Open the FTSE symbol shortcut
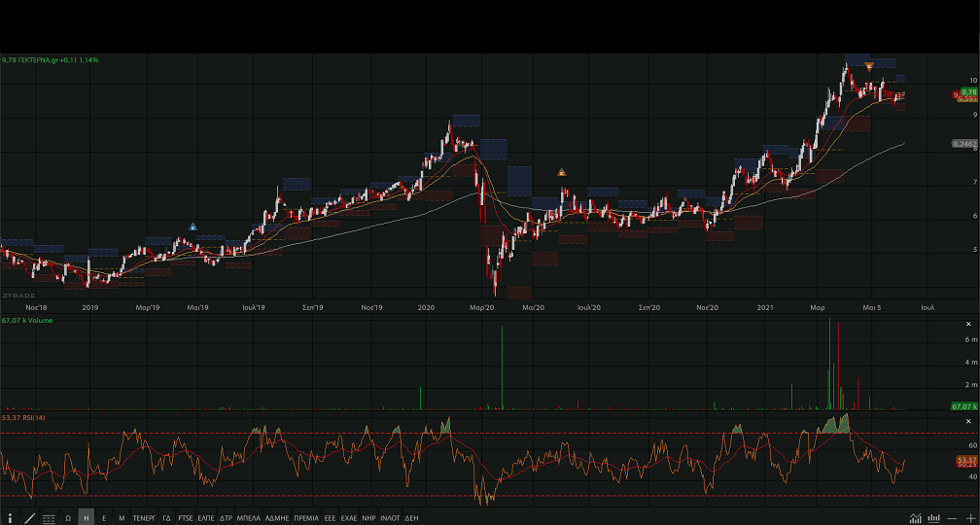The height and width of the screenshot is (525, 980). tap(186, 518)
